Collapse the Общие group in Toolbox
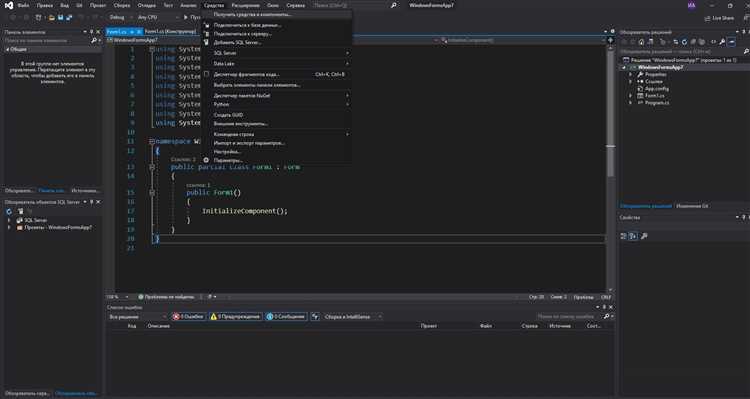This screenshot has height=399, width=750. [7, 49]
